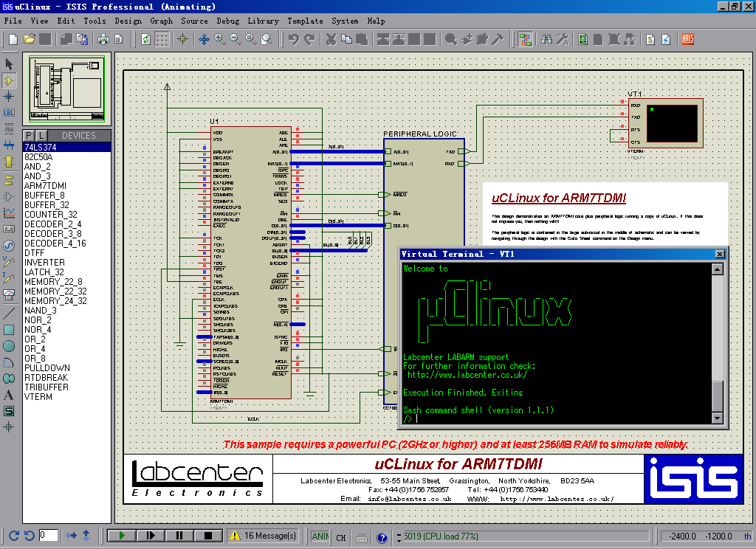Select the 2D graphics line tool
This screenshot has height=549, width=756.
point(9,314)
